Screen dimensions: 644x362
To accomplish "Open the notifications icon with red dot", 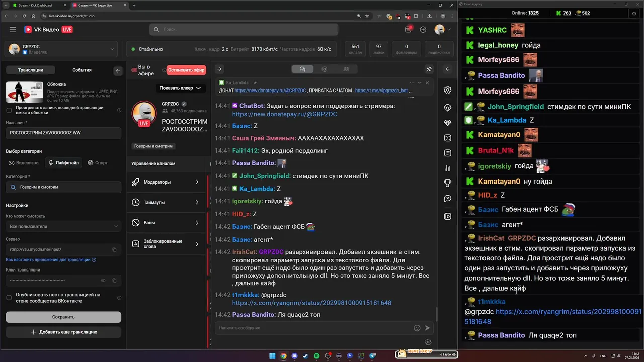I will point(409,29).
